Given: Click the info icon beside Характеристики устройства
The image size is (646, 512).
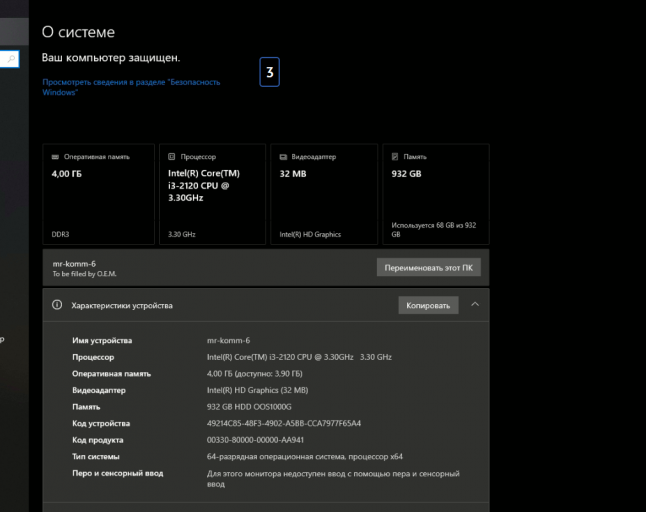Looking at the screenshot, I should coord(57,305).
